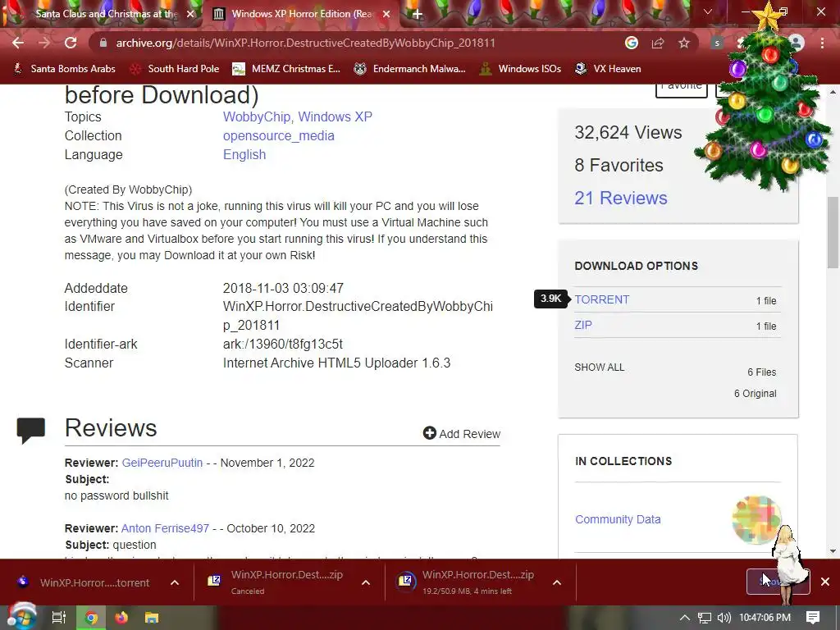
Task: Click the Reviews speech bubble icon
Action: 30,430
